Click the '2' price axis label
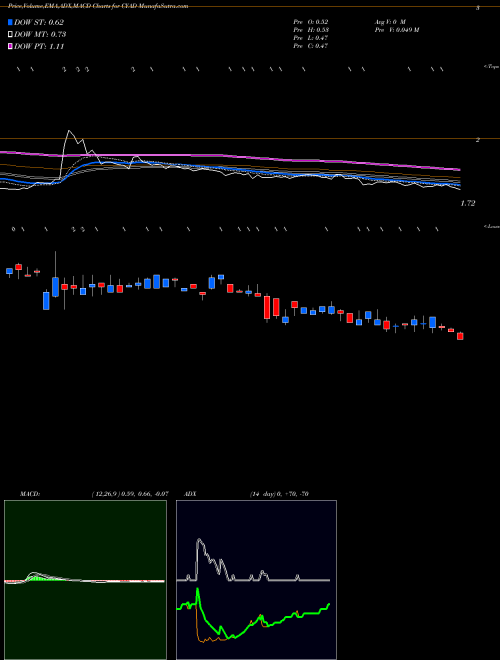The width and height of the screenshot is (500, 660). (478, 140)
